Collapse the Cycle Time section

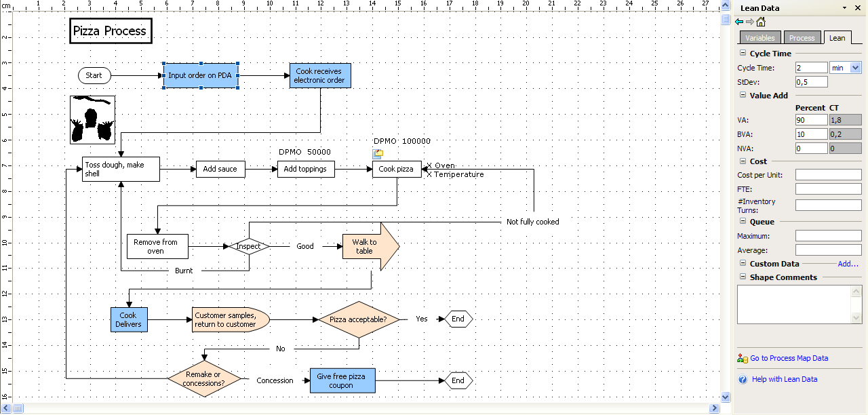pos(743,54)
